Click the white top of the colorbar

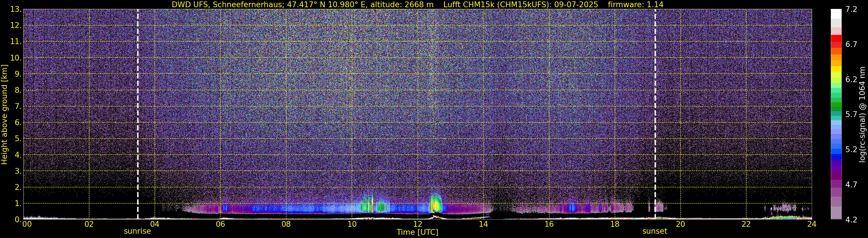836,14
